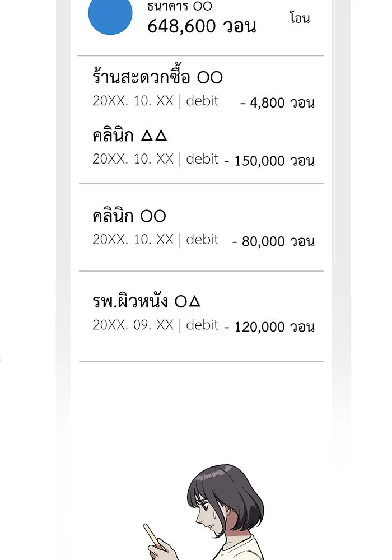Click the - 80,000 วอน amount
The image size is (392, 560).
(273, 242)
